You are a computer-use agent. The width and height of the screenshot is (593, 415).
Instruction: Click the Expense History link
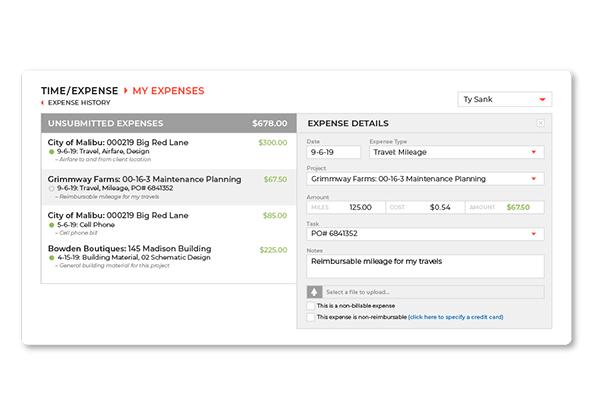coord(79,103)
